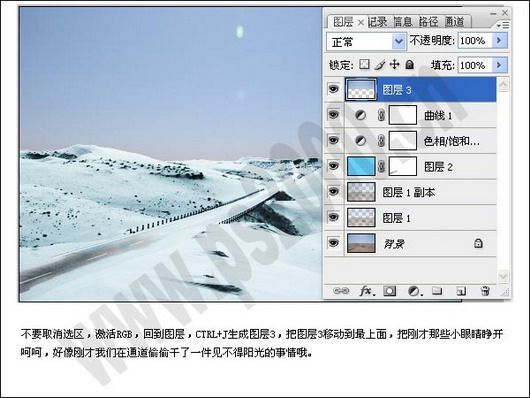Select the 图层 2 mask thumbnail
The width and height of the screenshot is (530, 398).
tap(403, 166)
